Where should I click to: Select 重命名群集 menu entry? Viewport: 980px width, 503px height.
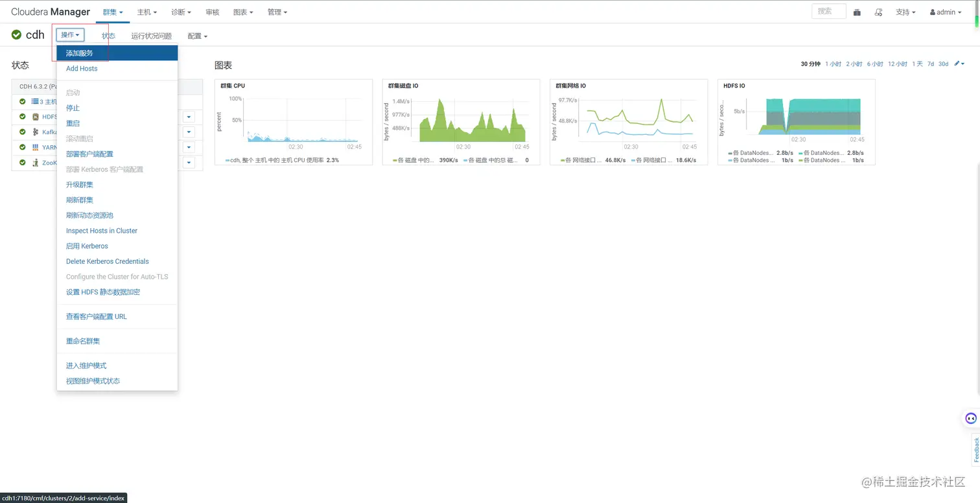117,341
